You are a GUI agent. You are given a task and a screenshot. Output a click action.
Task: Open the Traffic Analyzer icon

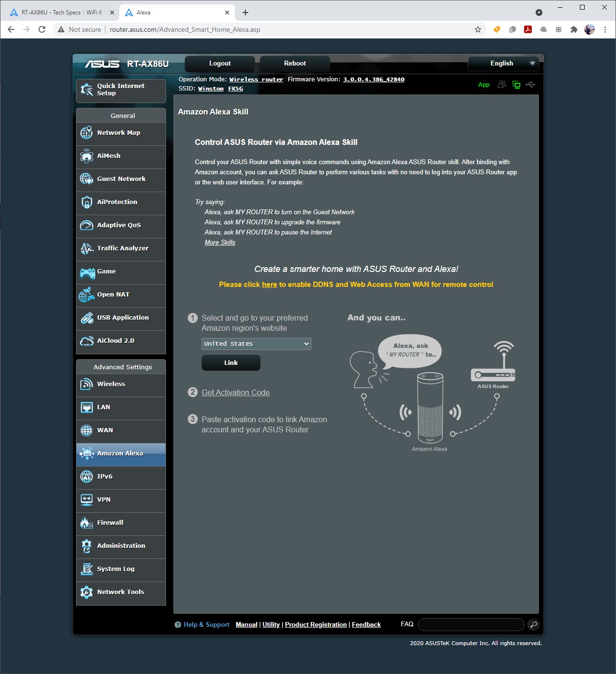(x=87, y=248)
